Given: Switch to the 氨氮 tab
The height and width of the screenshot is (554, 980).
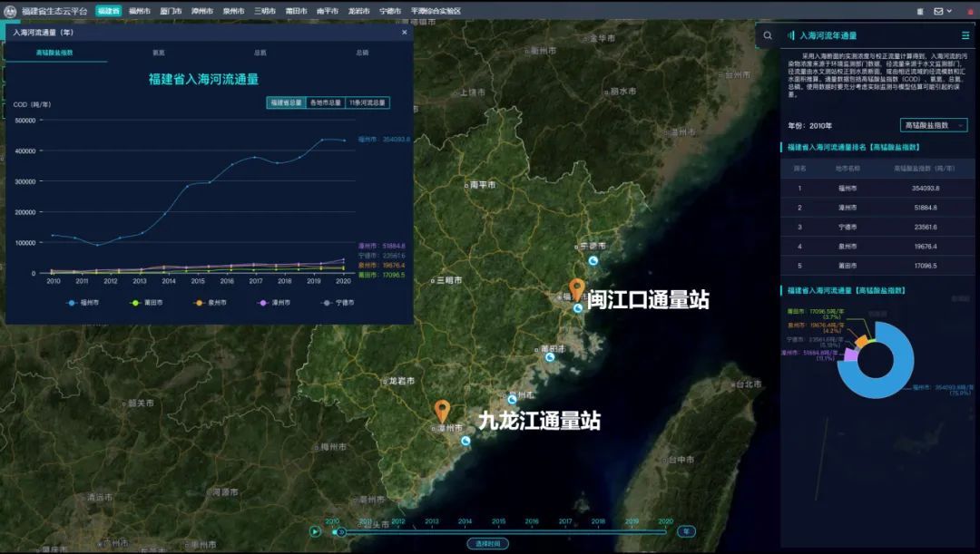Looking at the screenshot, I should pyautogui.click(x=161, y=52).
